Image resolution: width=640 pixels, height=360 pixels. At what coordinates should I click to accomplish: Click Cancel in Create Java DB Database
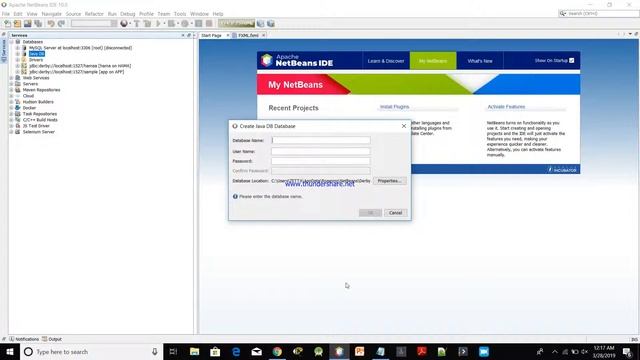396,213
